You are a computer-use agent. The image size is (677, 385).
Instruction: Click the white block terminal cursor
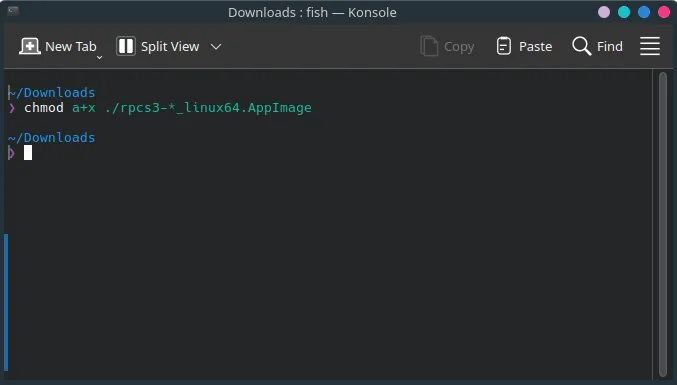tap(28, 152)
